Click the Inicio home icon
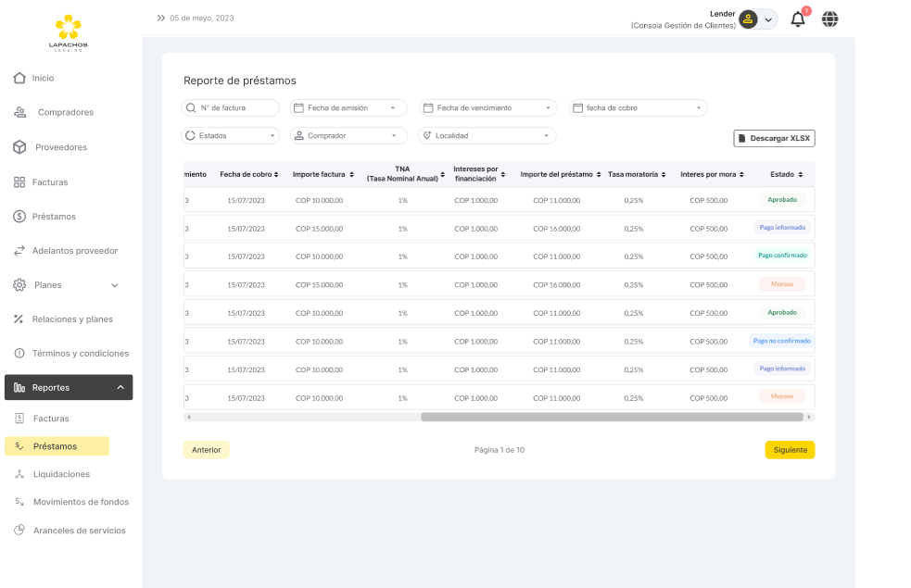Screen dimensions: 911x588 point(19,78)
